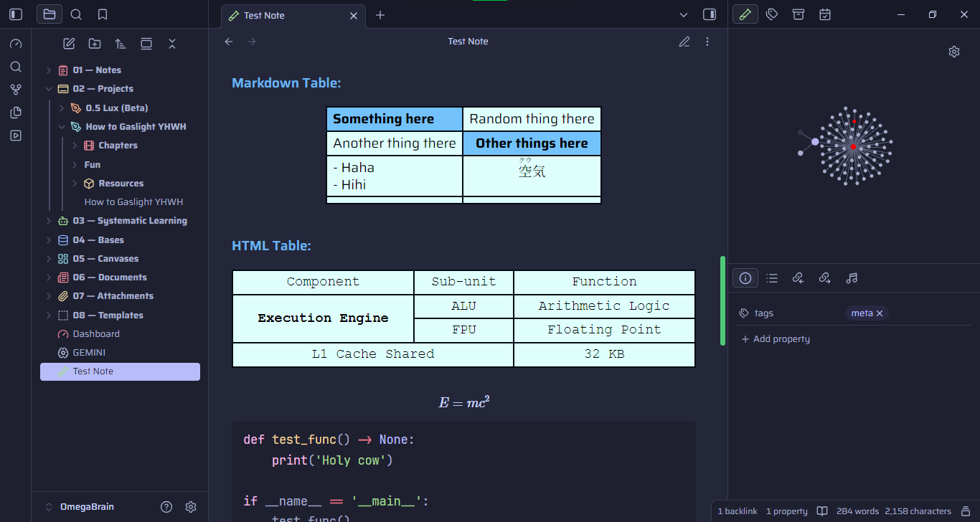Remove the meta tag
This screenshot has width=980, height=522.
(x=880, y=313)
